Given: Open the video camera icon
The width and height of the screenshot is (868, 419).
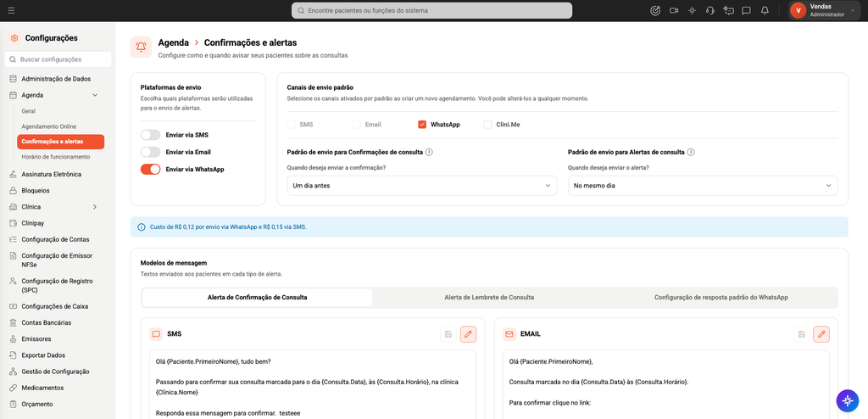Looking at the screenshot, I should 674,10.
